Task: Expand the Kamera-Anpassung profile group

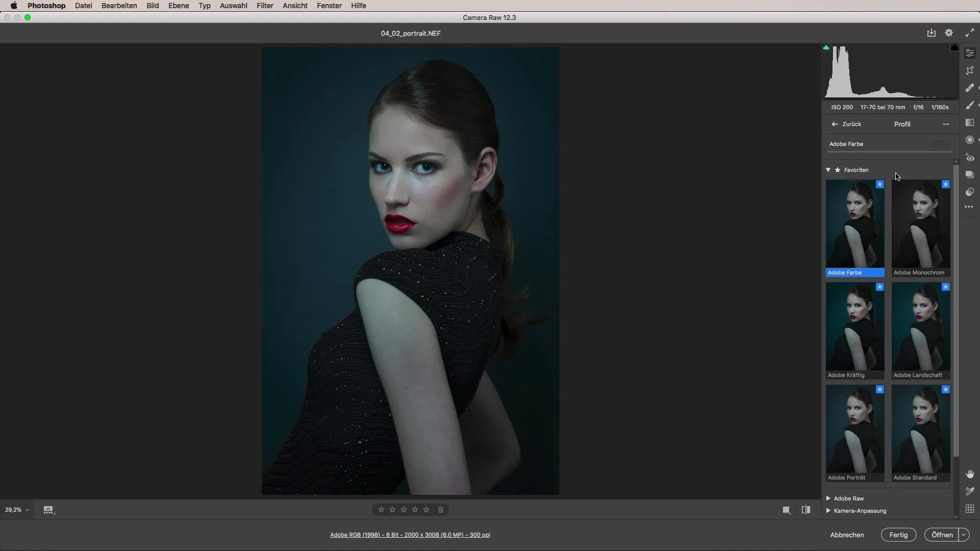Action: point(828,511)
